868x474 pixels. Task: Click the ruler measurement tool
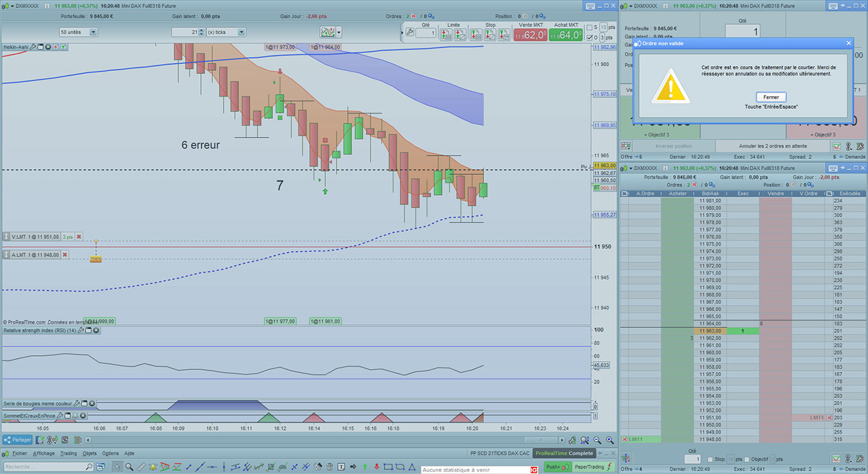pyautogui.click(x=141, y=467)
